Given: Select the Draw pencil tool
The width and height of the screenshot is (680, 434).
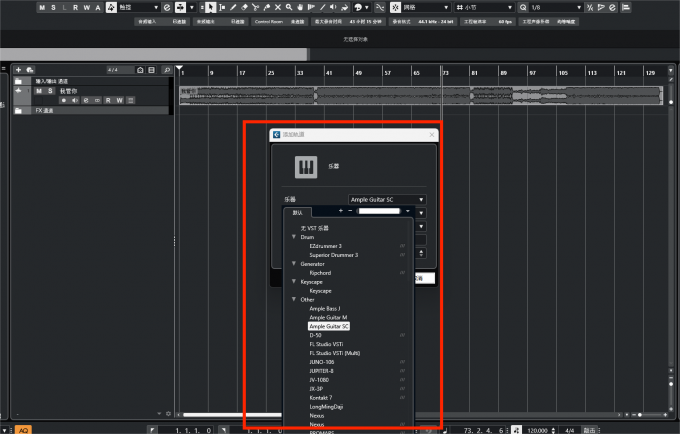Looking at the screenshot, I should (233, 7).
